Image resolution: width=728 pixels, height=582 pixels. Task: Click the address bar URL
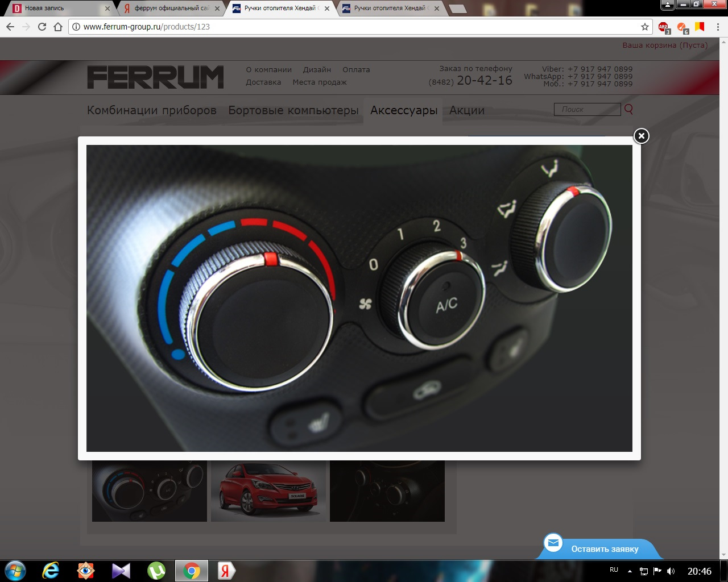coord(147,27)
